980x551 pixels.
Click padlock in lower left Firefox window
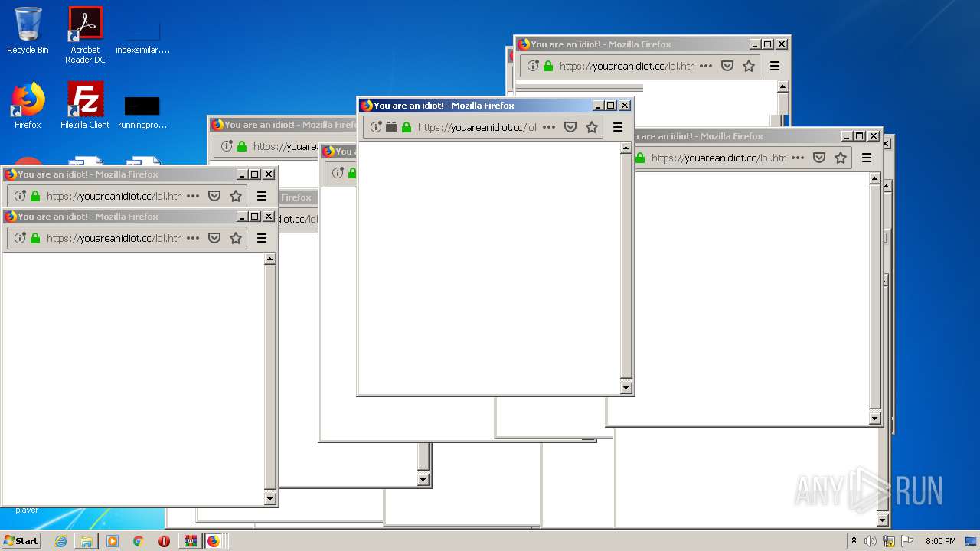click(x=35, y=238)
